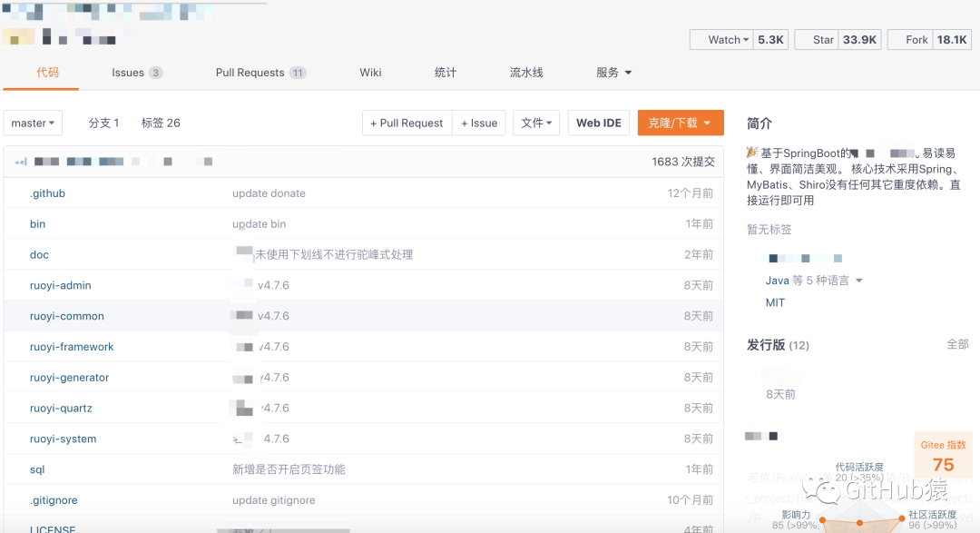Click the + Pull Request button
Viewport: 980px width, 533px height.
[x=407, y=123]
